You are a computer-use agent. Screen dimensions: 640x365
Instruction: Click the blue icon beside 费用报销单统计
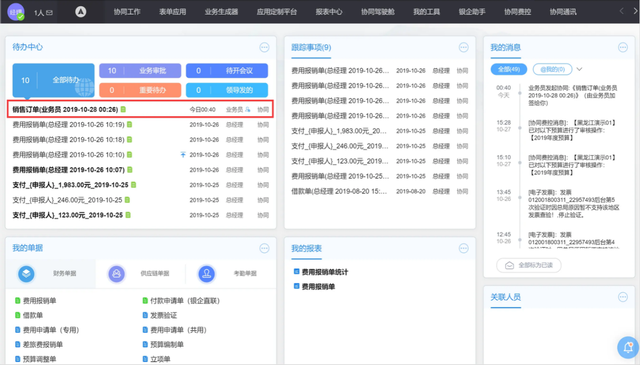click(x=297, y=272)
